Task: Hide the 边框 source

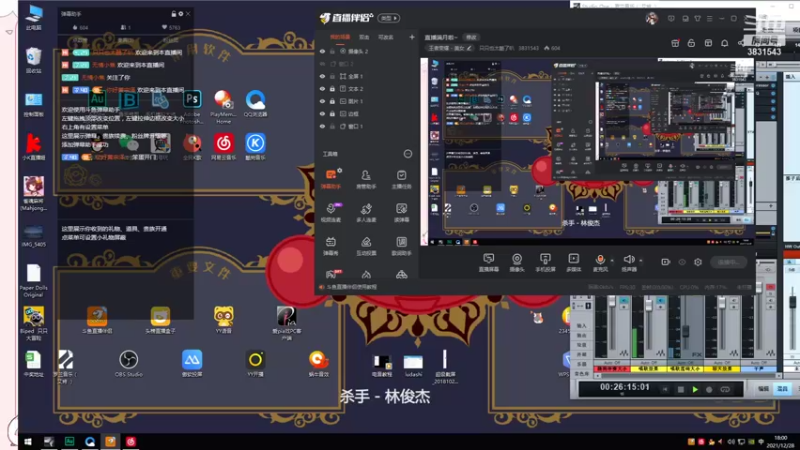Action: 322,114
